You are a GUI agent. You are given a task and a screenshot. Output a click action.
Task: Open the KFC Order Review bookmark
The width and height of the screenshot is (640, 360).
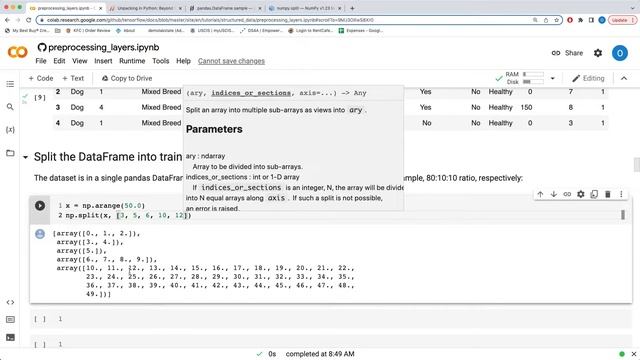point(89,31)
